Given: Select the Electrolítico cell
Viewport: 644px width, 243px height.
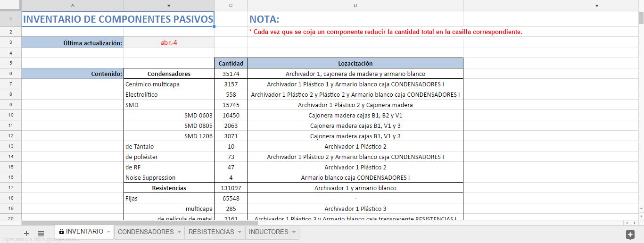Looking at the screenshot, I should point(169,94).
